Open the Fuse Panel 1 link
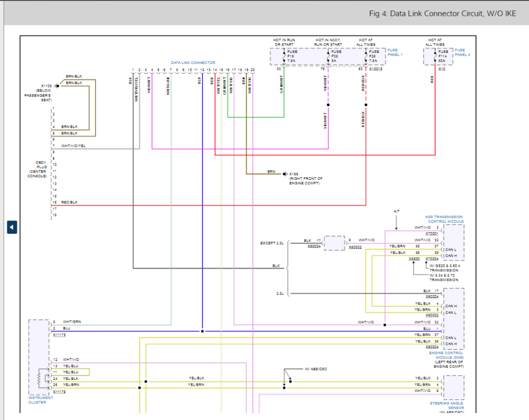 pos(394,52)
